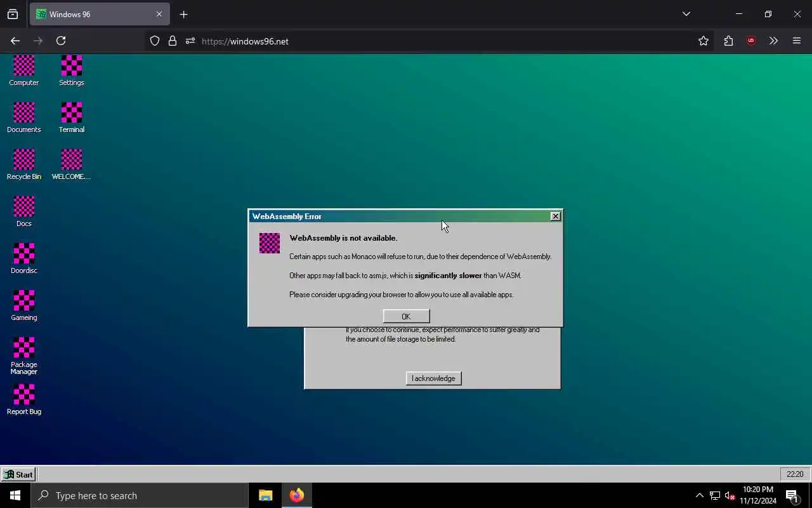Open the Report Bug desktop icon
This screenshot has height=508, width=812.
(24, 399)
